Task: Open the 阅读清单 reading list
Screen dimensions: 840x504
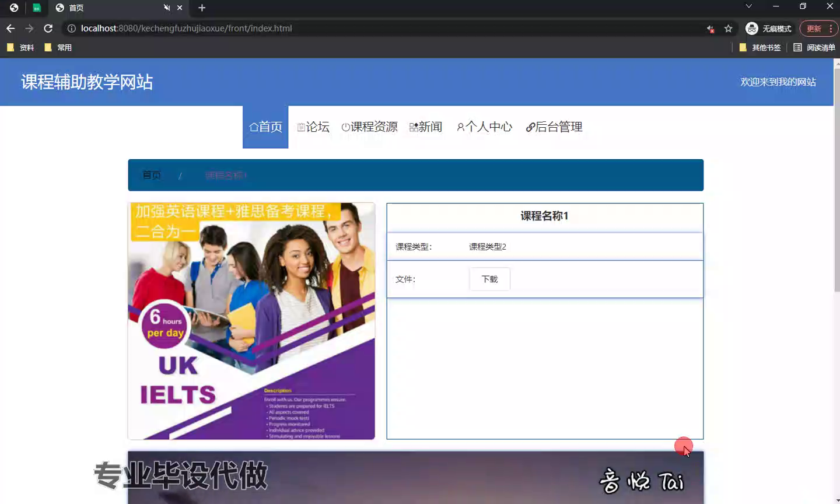Action: 814,47
